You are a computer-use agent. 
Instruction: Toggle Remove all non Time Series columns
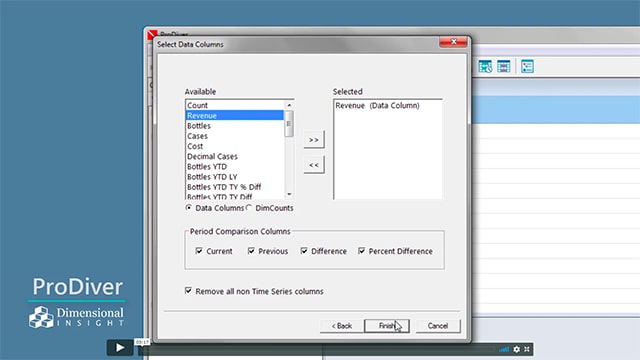click(x=188, y=291)
